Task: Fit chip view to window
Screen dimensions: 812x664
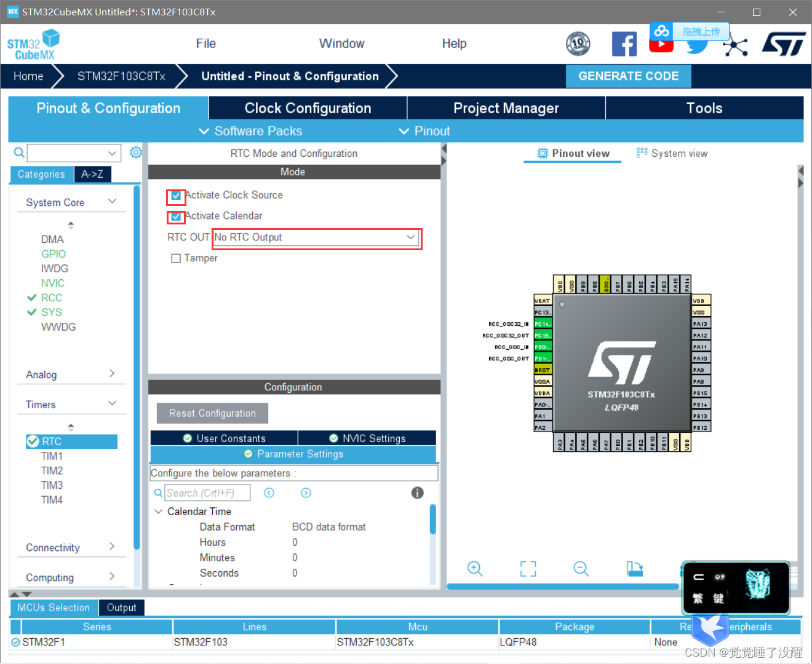Action: pyautogui.click(x=528, y=569)
